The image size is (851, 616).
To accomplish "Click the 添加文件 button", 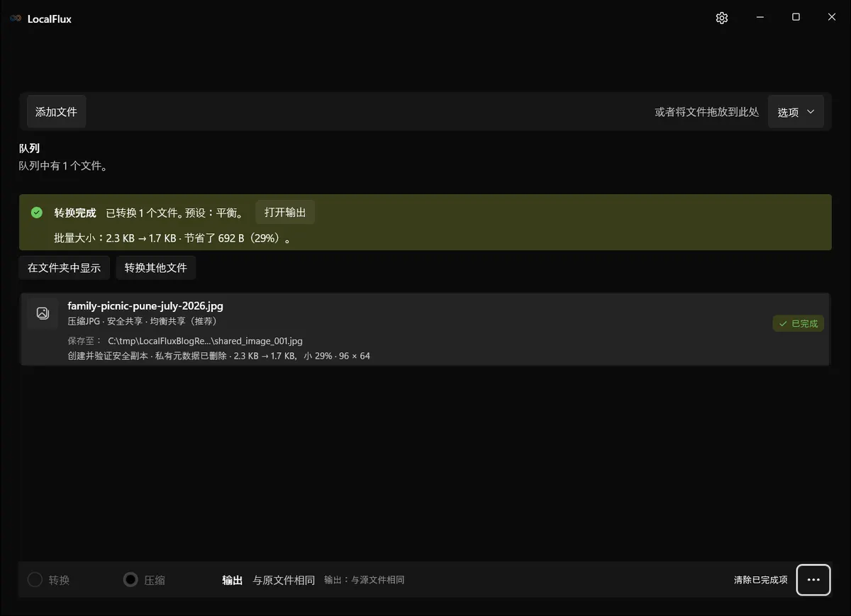I will click(57, 112).
